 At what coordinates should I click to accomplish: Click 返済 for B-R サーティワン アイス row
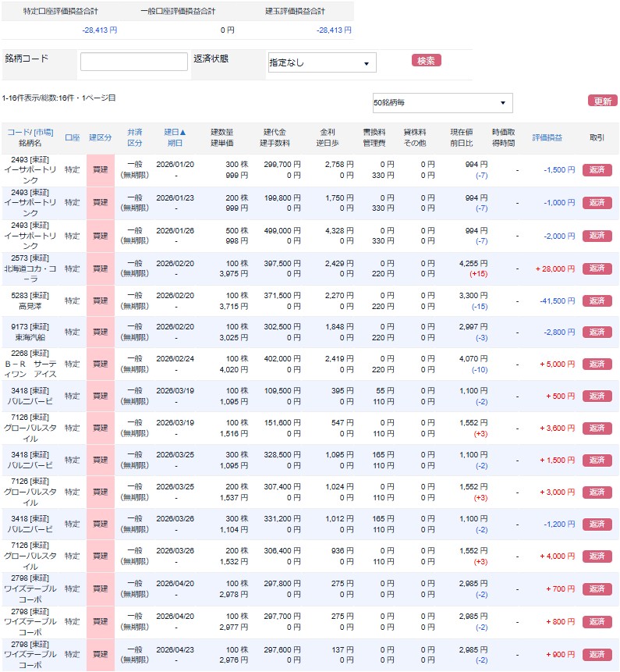click(x=597, y=364)
